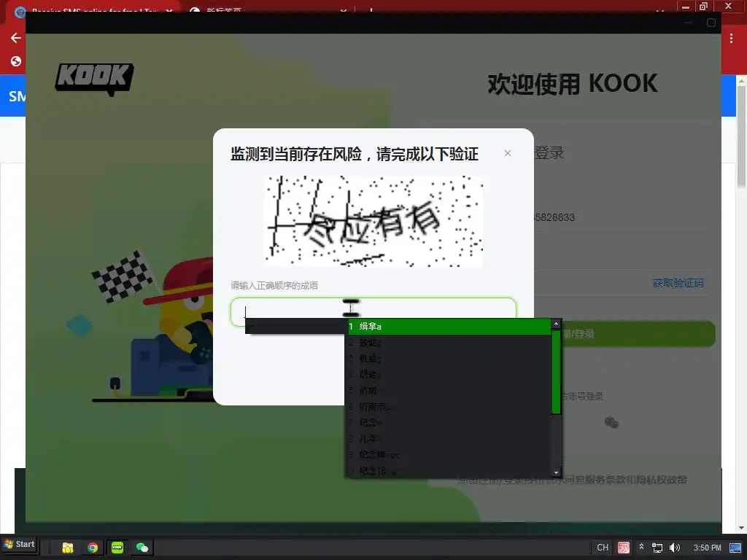The height and width of the screenshot is (560, 747).
Task: Click the network tray icon
Action: click(657, 548)
